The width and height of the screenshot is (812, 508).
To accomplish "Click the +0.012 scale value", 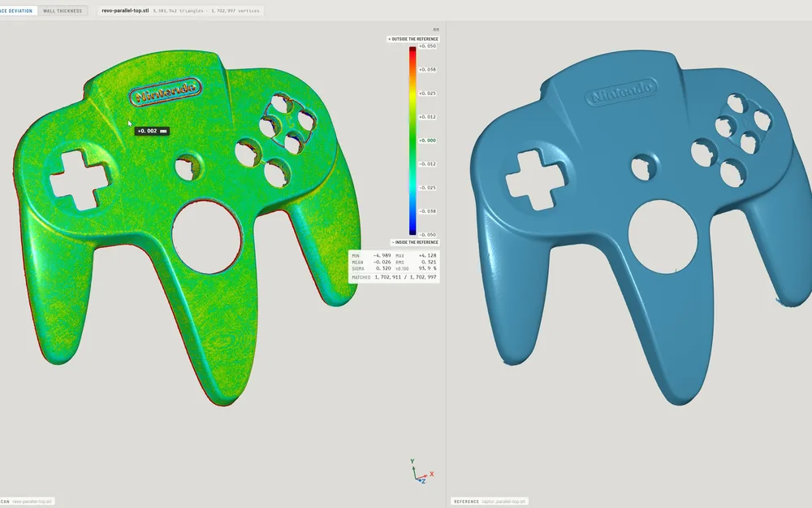I will [427, 116].
